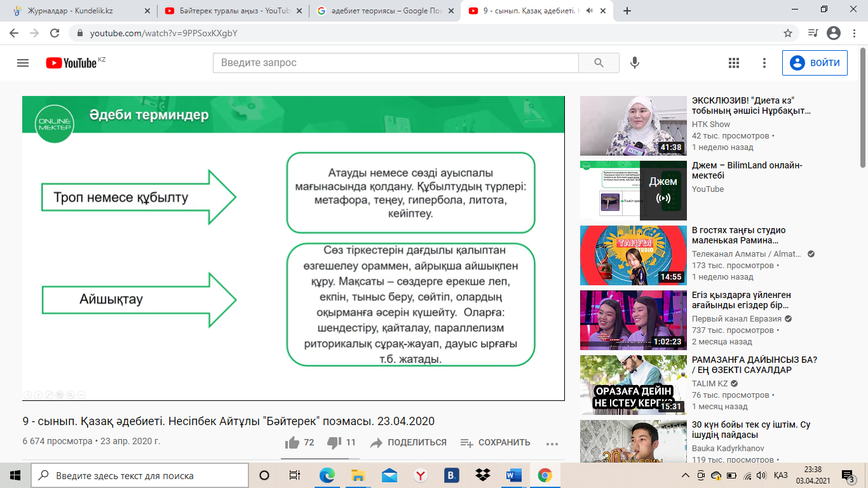Open the Windows Start menu
Viewport: 868px width, 488px height.
point(15,475)
